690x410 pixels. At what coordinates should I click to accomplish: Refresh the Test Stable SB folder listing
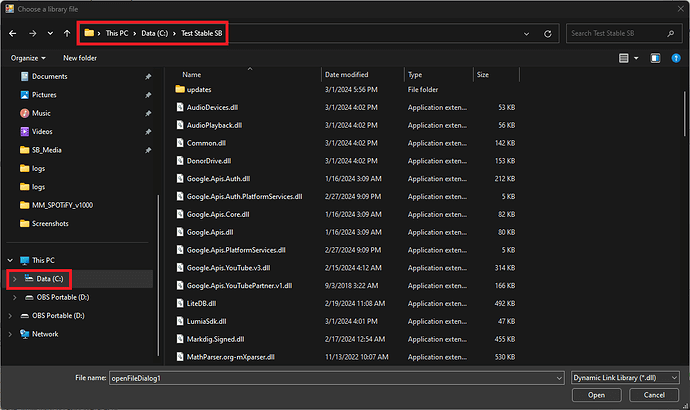(547, 33)
